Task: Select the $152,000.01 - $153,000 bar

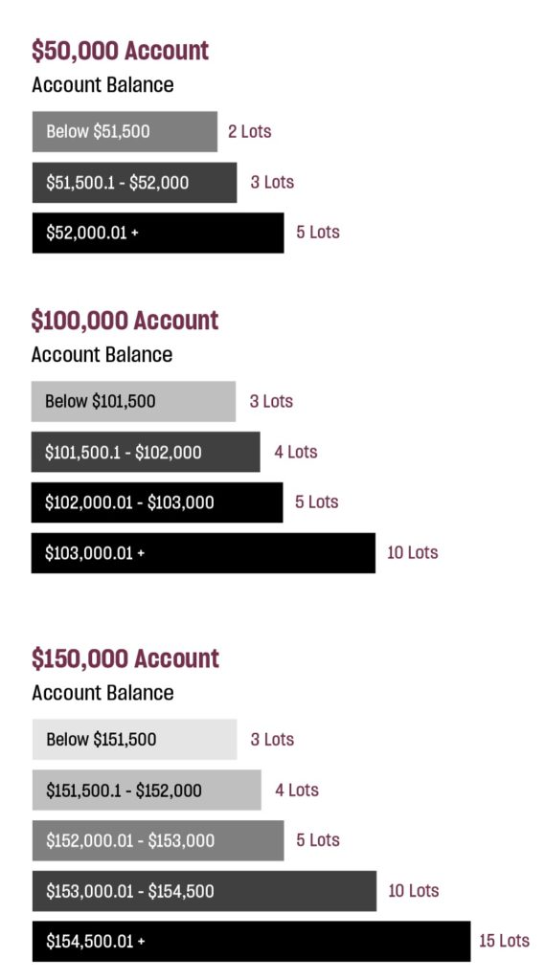Action: coord(158,840)
